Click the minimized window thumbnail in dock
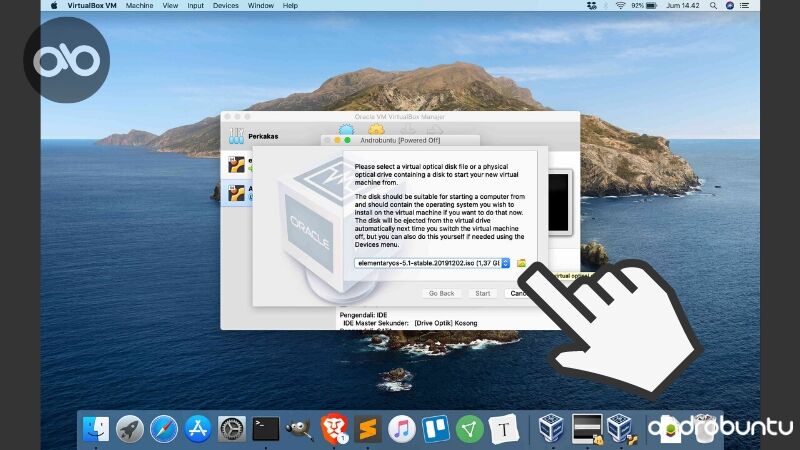 coord(587,429)
